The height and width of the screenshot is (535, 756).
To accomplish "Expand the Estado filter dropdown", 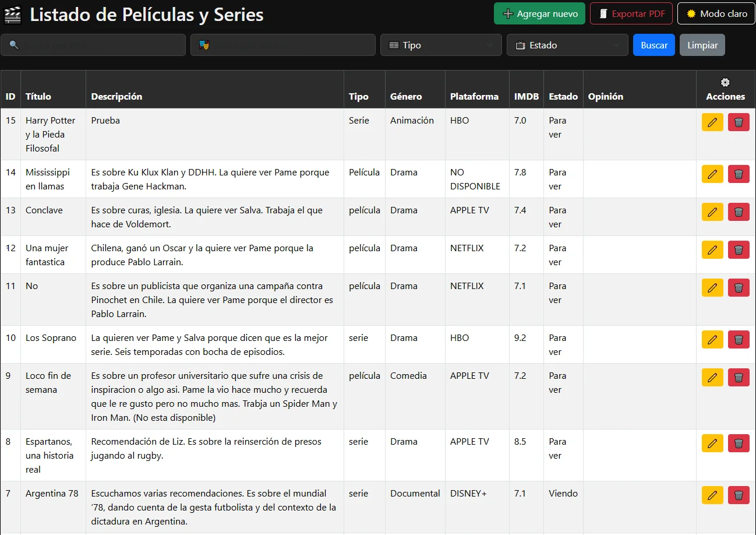I will click(567, 45).
